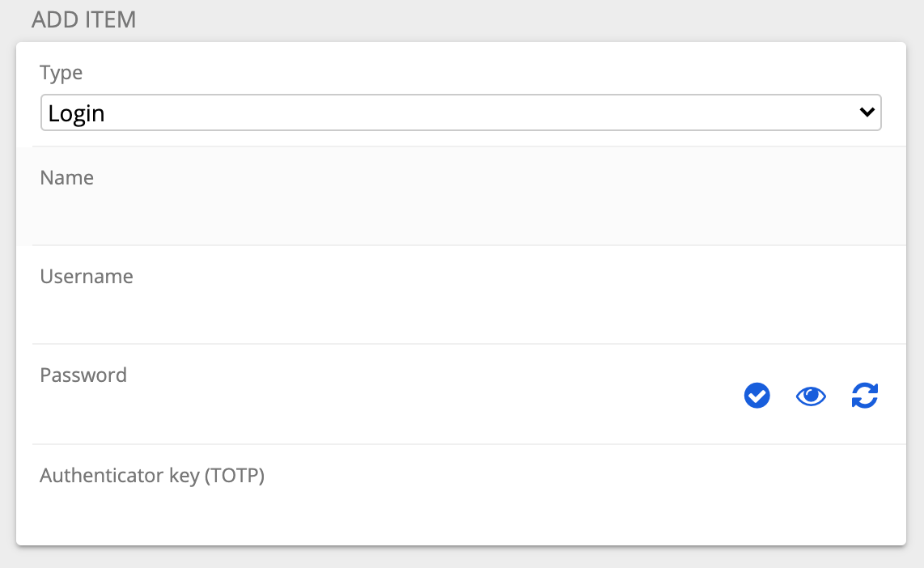
Task: Generate a new password with refresh icon
Action: [864, 396]
